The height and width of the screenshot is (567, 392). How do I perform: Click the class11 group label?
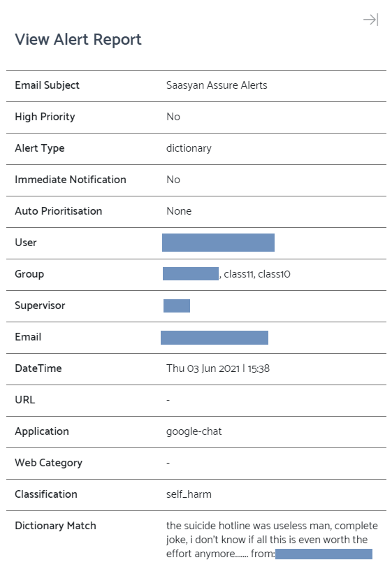(x=238, y=274)
